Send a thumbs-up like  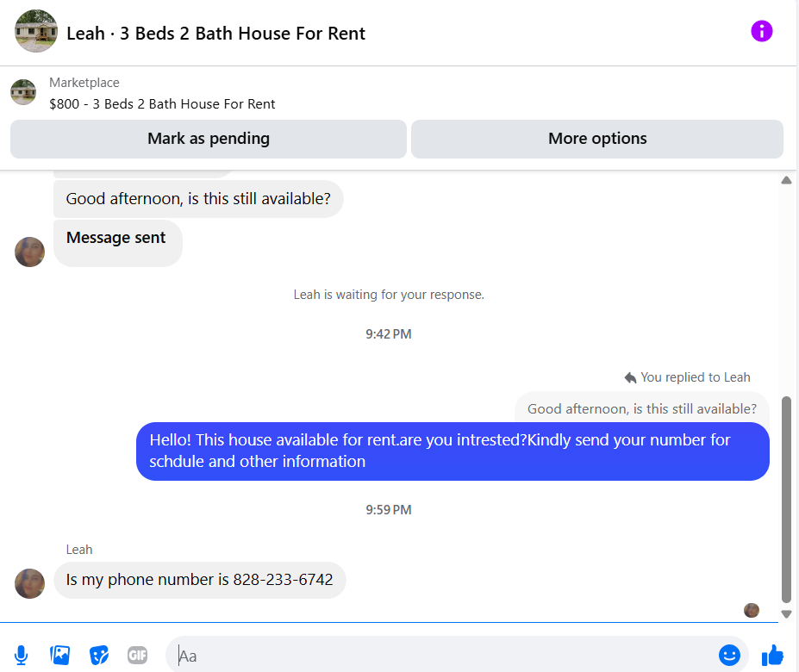point(772,656)
